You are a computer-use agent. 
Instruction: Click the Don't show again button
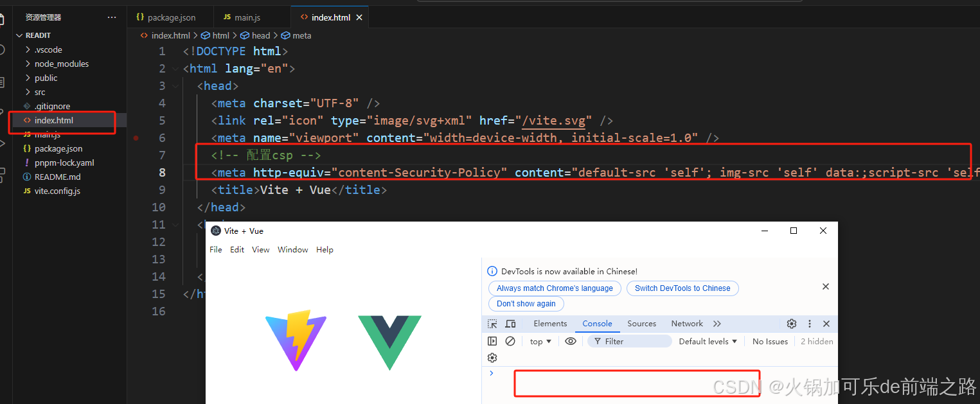pyautogui.click(x=526, y=303)
